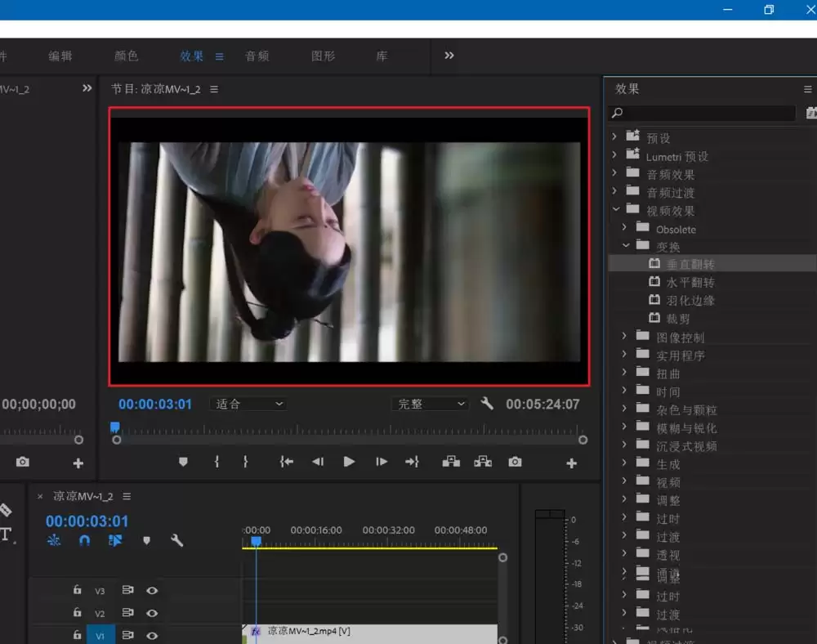
Task: Select the Add Marker icon below the preview
Action: 183,462
